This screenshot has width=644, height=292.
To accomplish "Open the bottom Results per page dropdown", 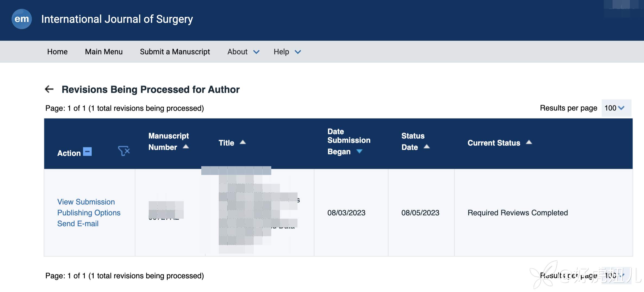I will click(x=616, y=275).
